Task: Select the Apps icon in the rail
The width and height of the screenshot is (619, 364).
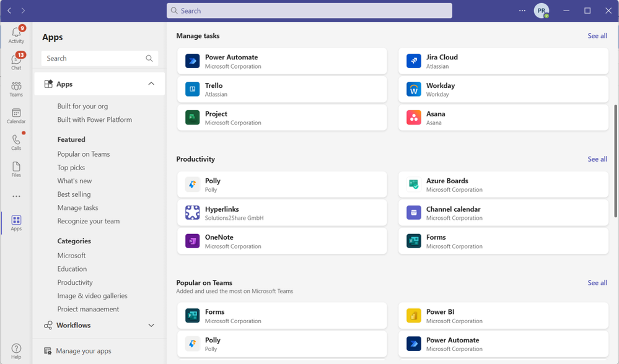Action: click(16, 220)
